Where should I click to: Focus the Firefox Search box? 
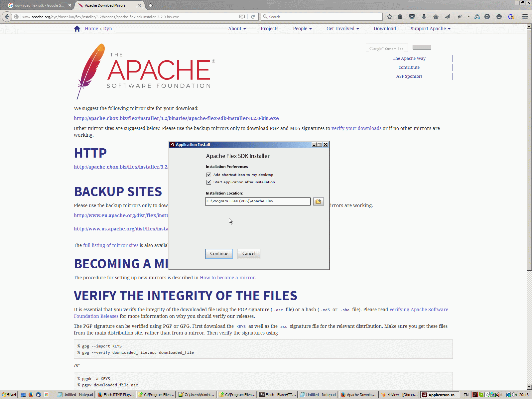pos(322,17)
